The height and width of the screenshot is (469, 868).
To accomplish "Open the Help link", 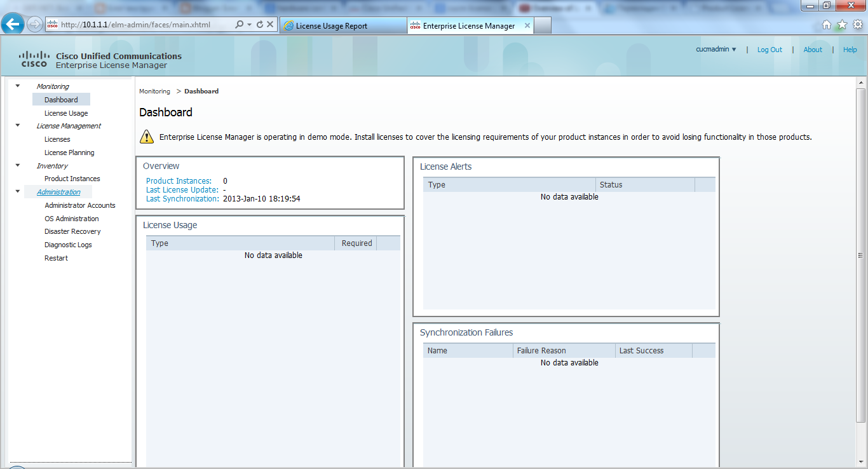I will (x=850, y=50).
